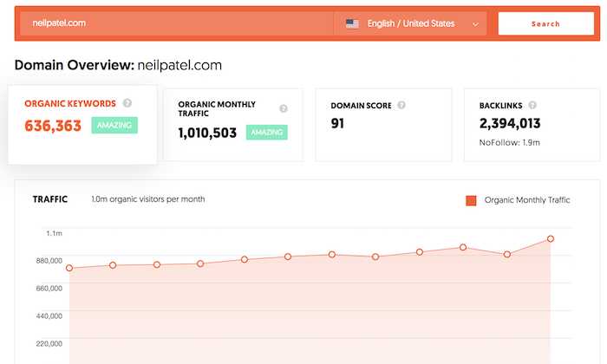Screen dimensions: 607x364
Task: Click the chevron arrow in language selector
Action: coord(475,25)
